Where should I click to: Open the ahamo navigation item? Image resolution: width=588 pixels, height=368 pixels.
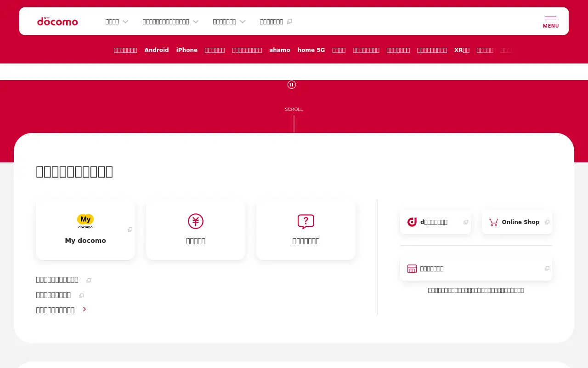tap(280, 50)
